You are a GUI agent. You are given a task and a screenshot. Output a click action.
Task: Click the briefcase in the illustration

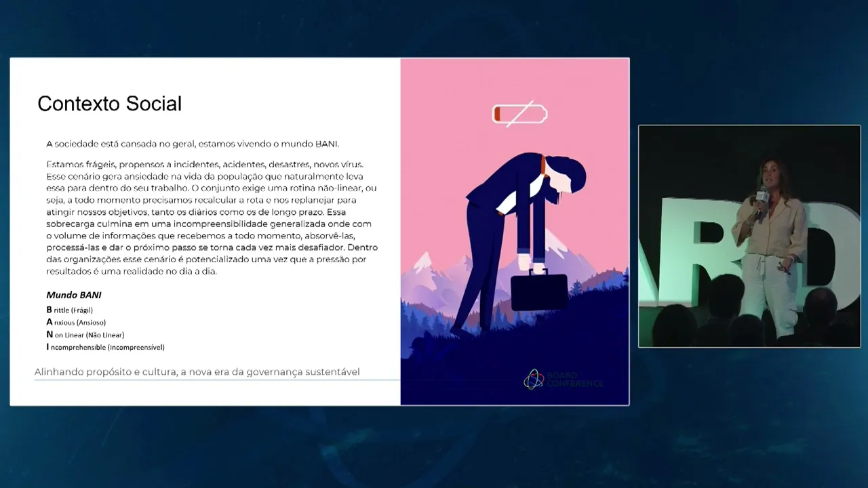539,290
